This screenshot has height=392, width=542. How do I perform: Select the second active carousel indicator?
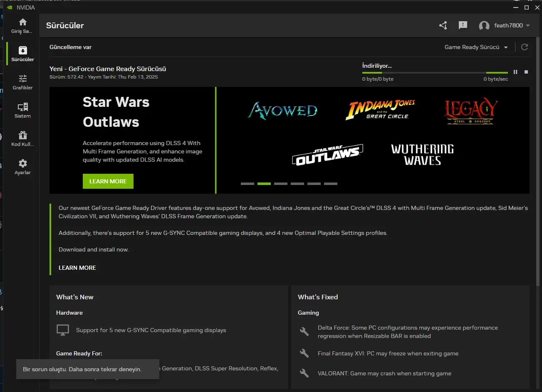[264, 183]
